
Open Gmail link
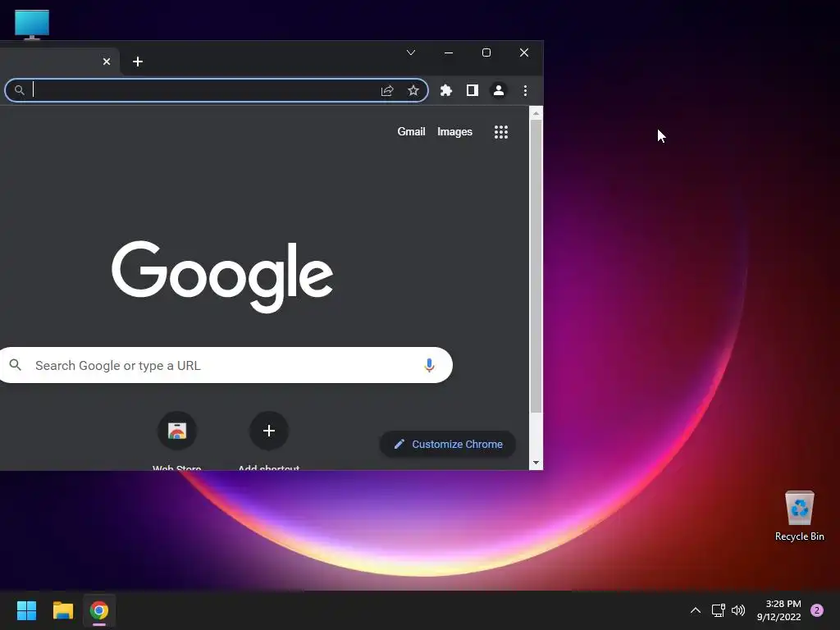coord(411,132)
